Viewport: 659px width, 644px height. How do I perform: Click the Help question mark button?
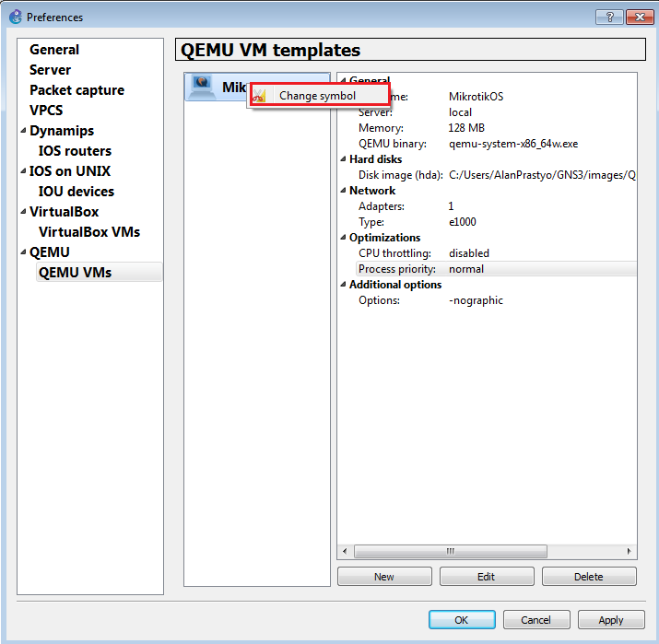coord(609,17)
